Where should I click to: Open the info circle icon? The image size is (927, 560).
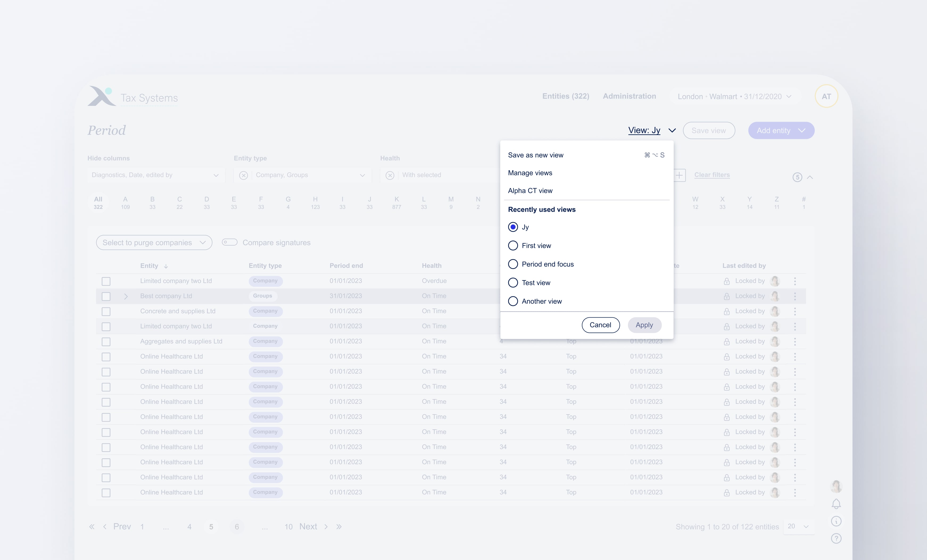(x=836, y=521)
